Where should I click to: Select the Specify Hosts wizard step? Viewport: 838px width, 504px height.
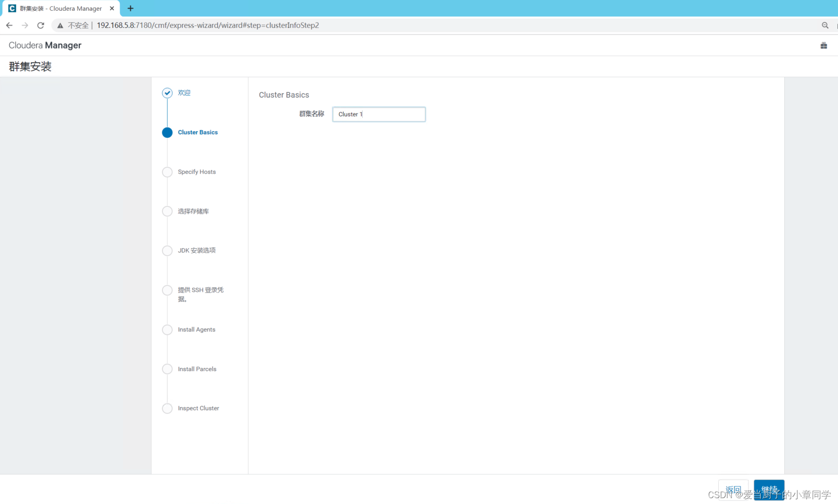click(x=197, y=172)
